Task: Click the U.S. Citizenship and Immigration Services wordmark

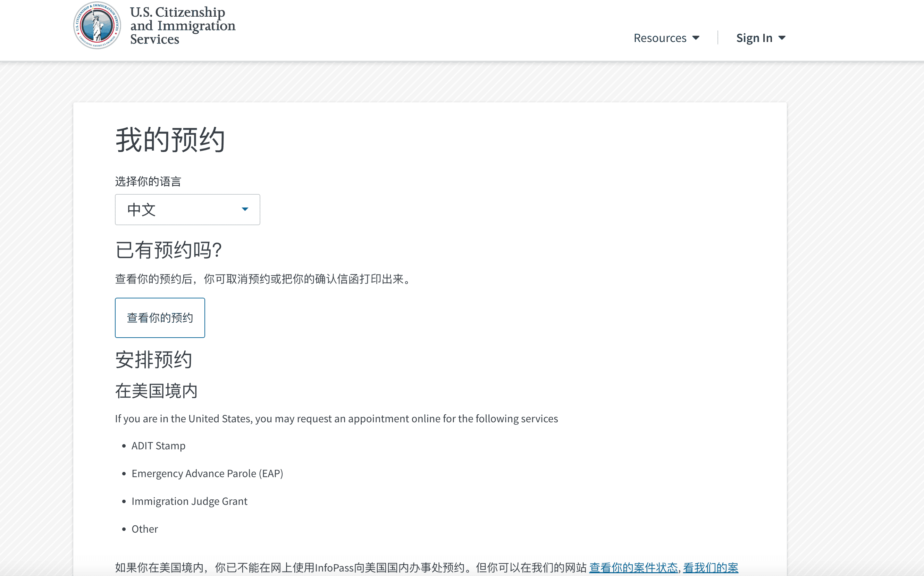Action: click(x=183, y=26)
